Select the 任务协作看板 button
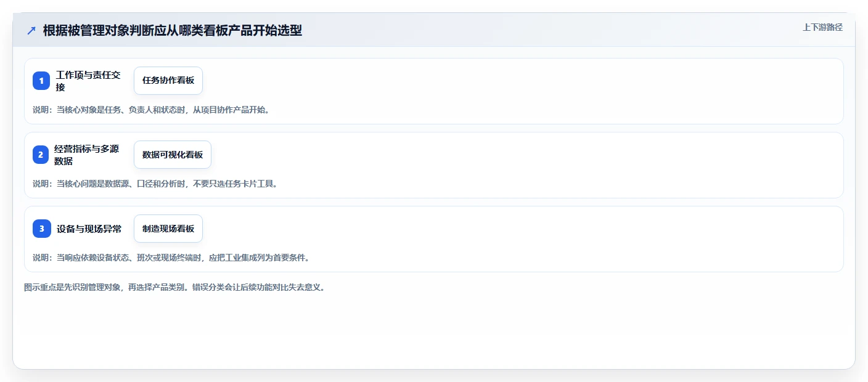This screenshot has height=382, width=868. [x=168, y=81]
